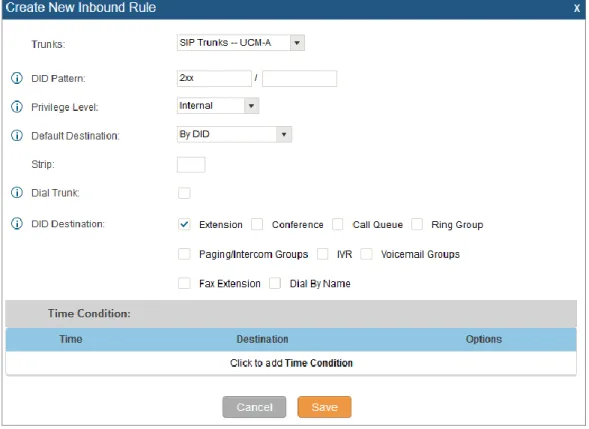
Task: Check the Call Queue checkbox
Action: 337,225
